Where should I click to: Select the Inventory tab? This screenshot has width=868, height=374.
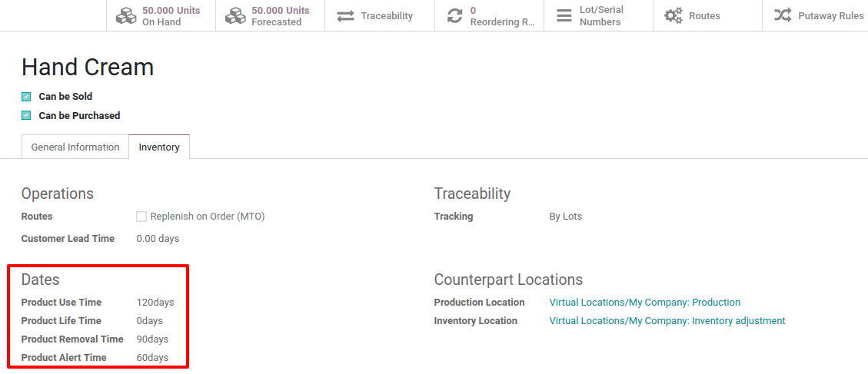click(x=159, y=147)
